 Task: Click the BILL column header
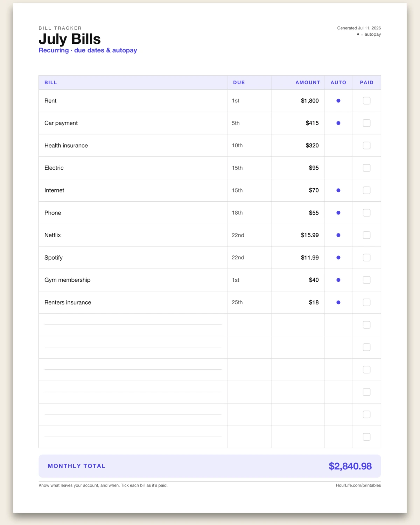pos(51,83)
